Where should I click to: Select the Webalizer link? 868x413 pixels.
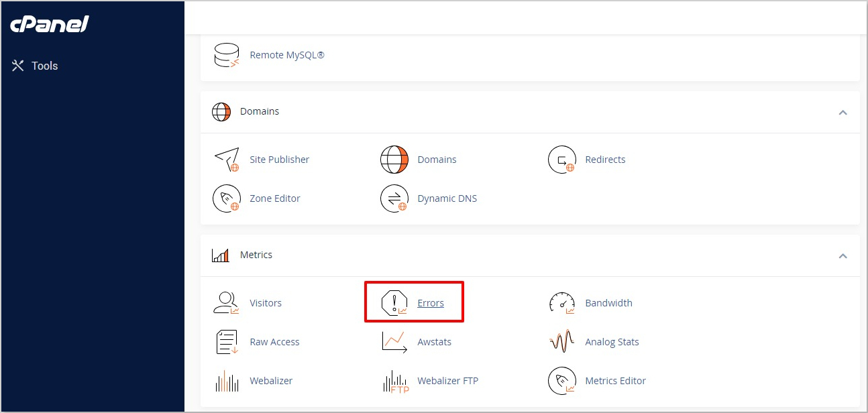pyautogui.click(x=271, y=381)
